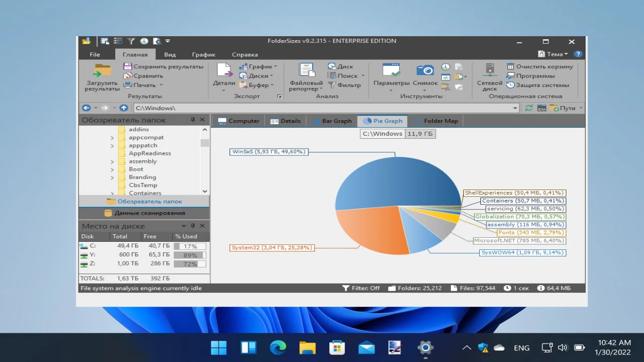The image size is (644, 362).
Task: Click the folder tree scrollbar down arrow
Action: click(x=205, y=191)
